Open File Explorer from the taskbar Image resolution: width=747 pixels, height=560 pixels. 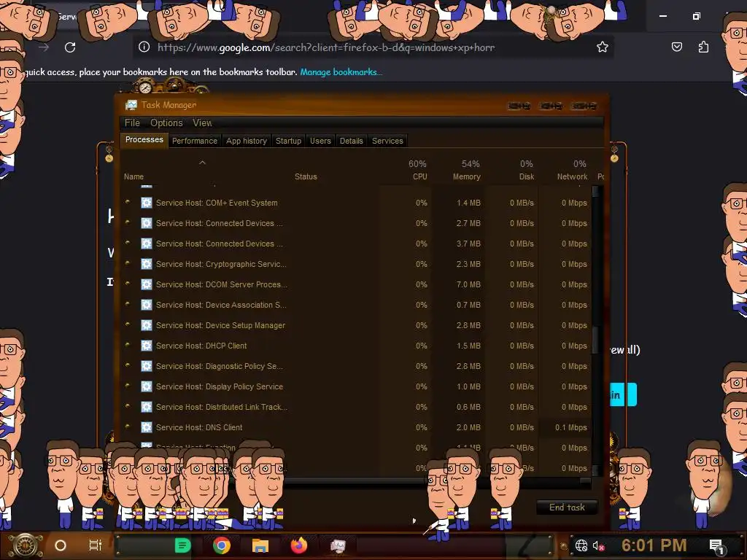[260, 545]
